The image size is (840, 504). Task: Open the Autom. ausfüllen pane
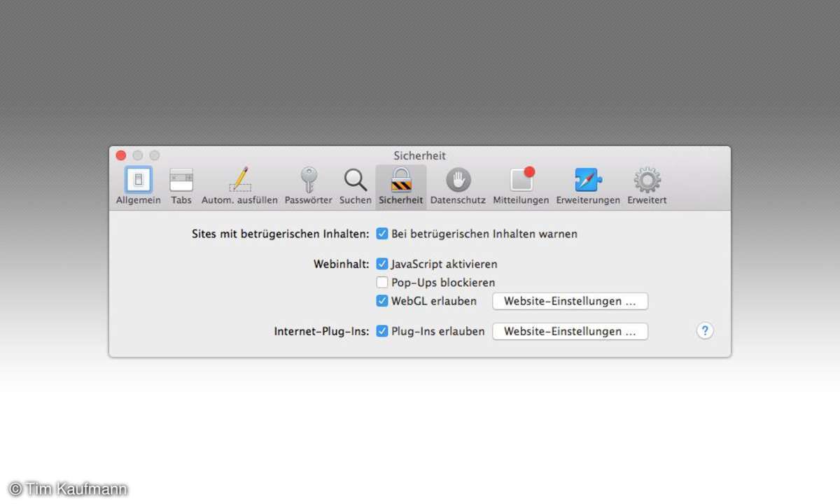[239, 185]
